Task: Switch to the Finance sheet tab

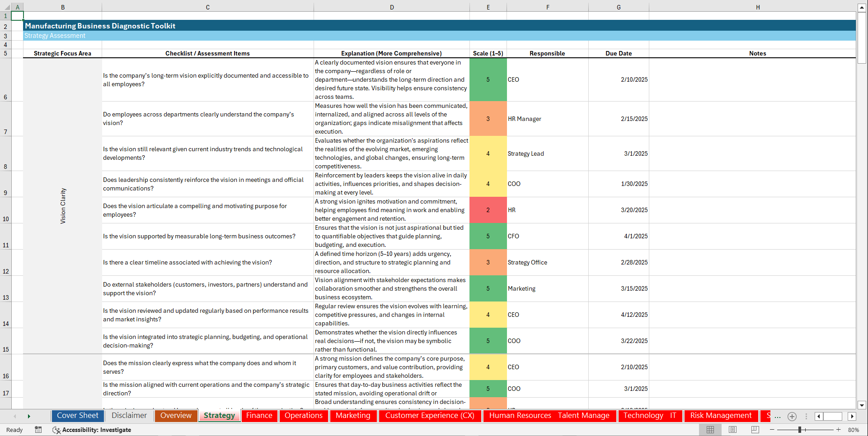Action: coord(259,416)
